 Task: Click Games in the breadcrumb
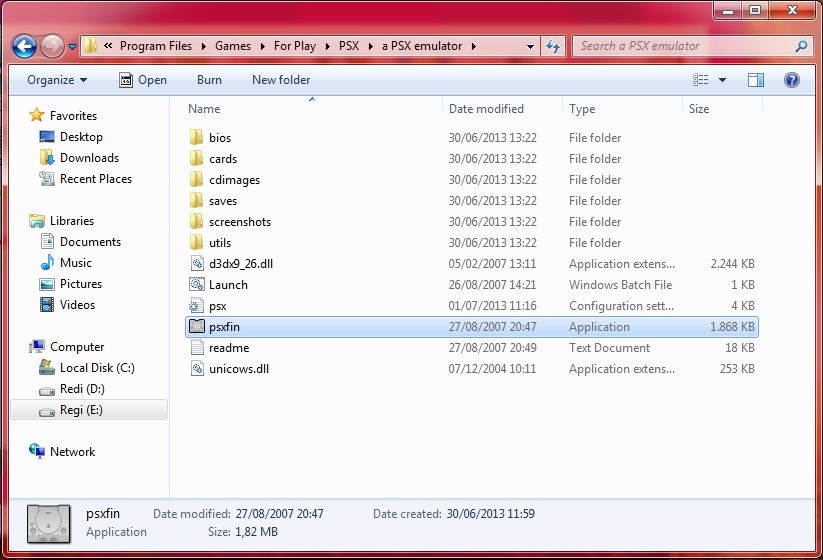click(x=233, y=46)
